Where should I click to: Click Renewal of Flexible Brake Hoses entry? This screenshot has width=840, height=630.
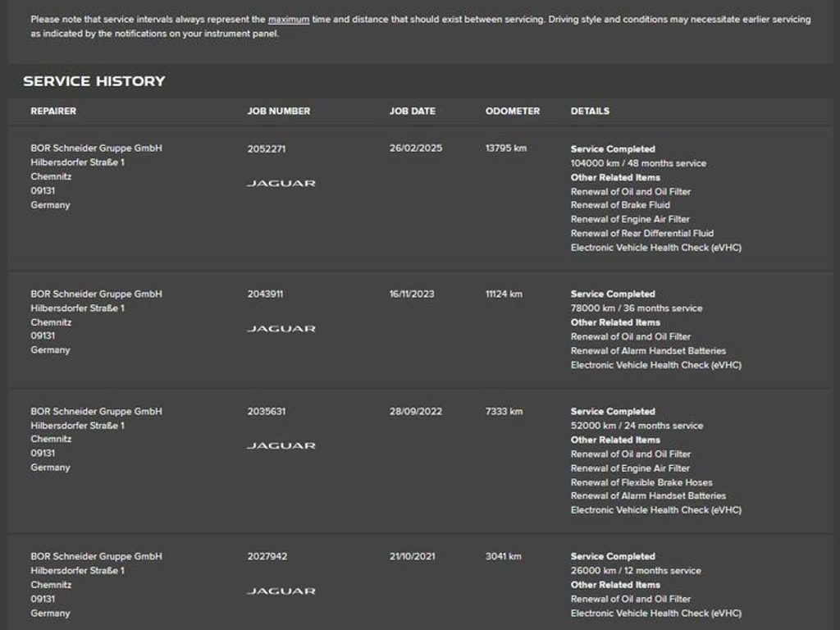(x=641, y=482)
